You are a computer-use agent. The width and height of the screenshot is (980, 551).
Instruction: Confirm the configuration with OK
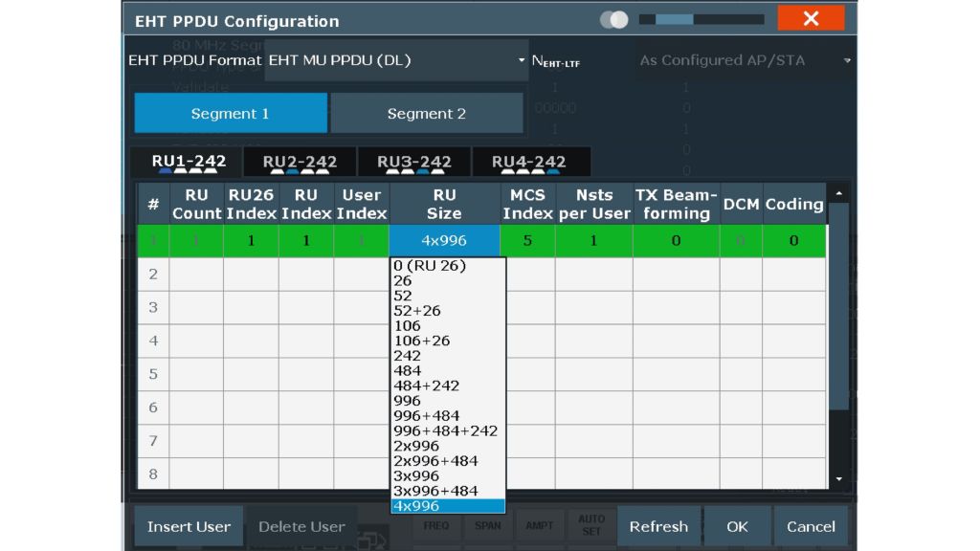737,527
